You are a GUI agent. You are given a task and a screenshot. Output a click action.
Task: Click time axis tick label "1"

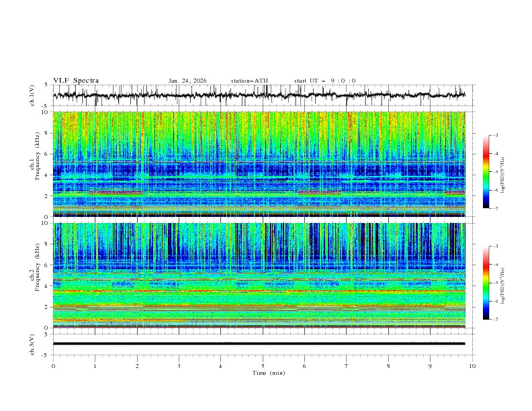[95, 366]
